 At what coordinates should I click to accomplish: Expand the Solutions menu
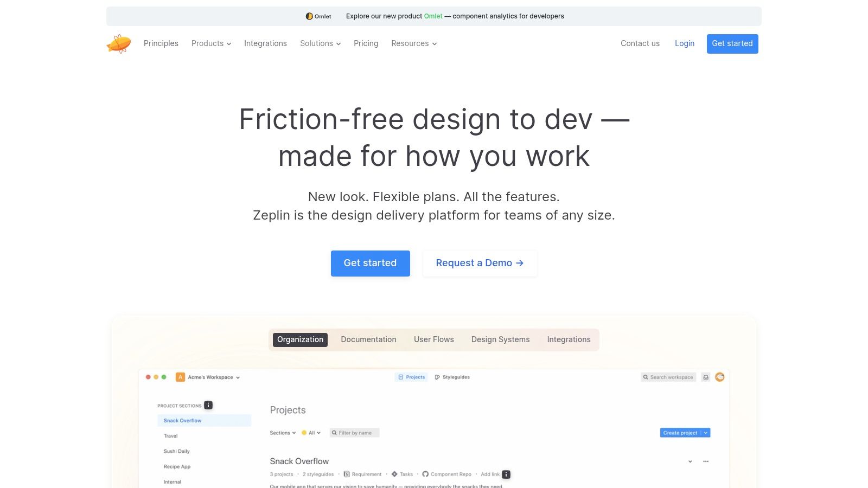(x=320, y=43)
